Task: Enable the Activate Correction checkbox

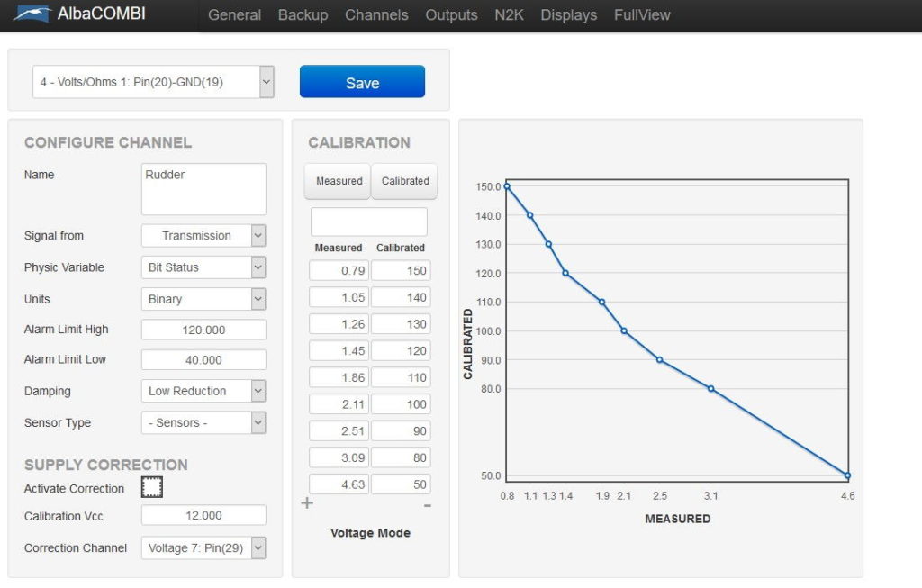Action: 151,486
